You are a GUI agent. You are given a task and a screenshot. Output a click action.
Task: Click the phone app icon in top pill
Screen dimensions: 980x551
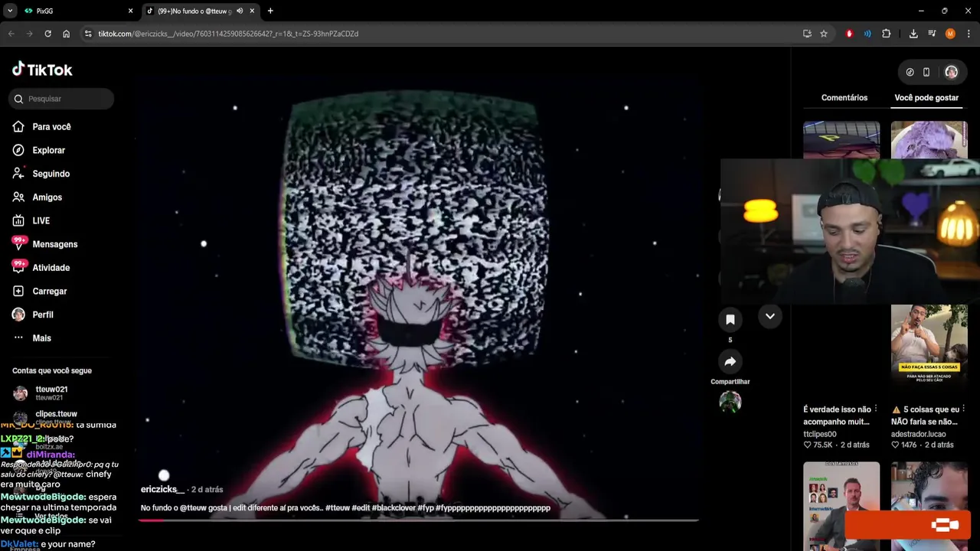tap(926, 72)
